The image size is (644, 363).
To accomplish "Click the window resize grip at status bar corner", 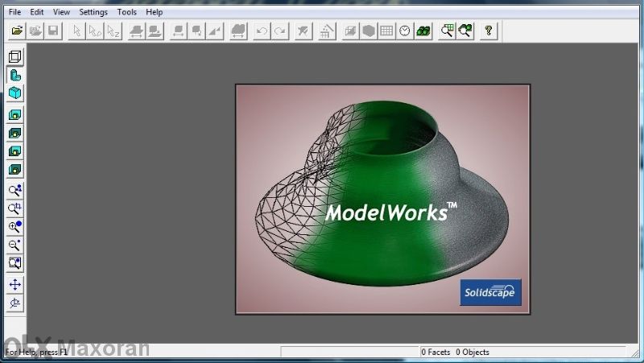I will (634, 353).
